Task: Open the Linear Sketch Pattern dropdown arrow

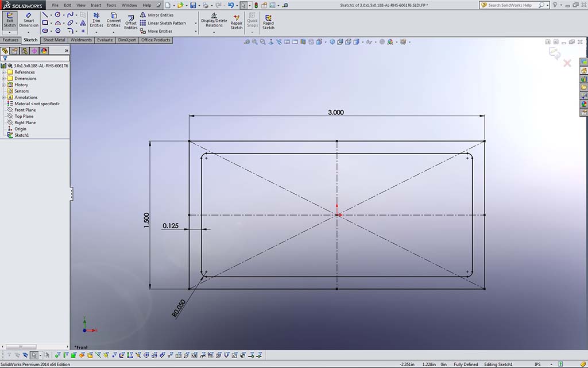Action: pos(196,24)
